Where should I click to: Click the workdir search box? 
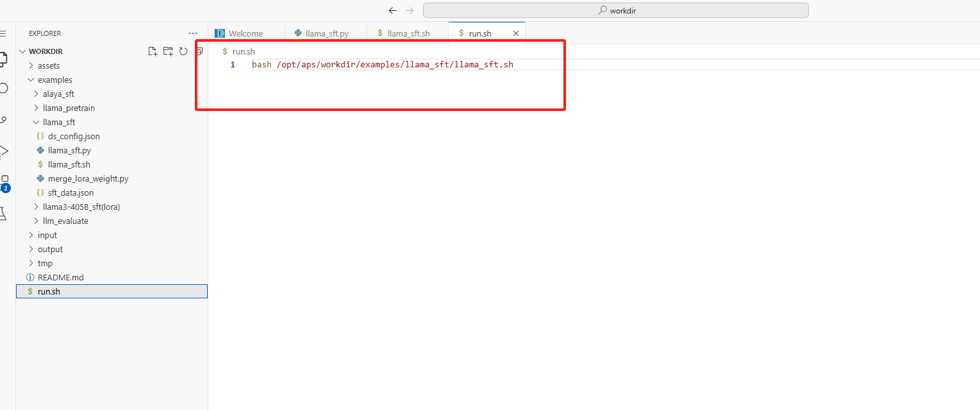coord(615,10)
